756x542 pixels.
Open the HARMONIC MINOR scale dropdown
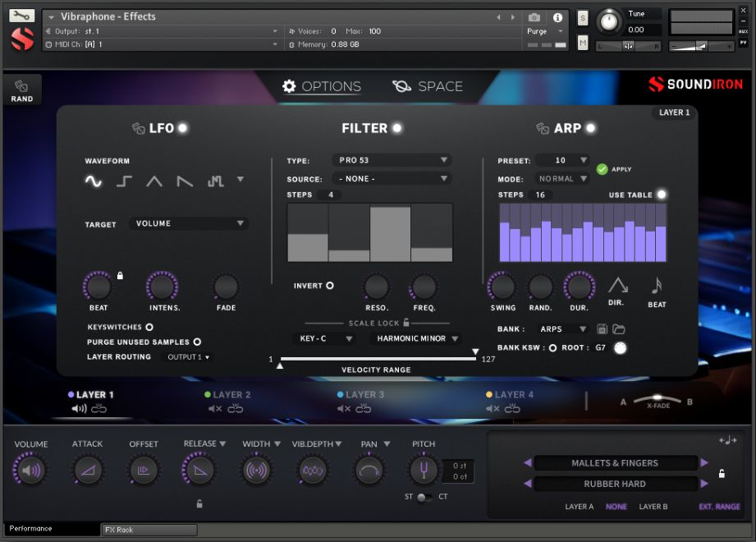419,338
